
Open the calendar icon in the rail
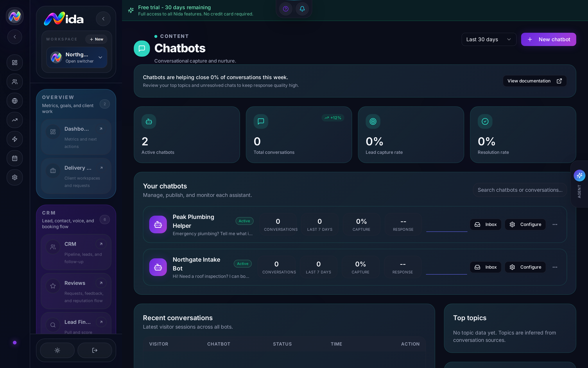tap(15, 158)
